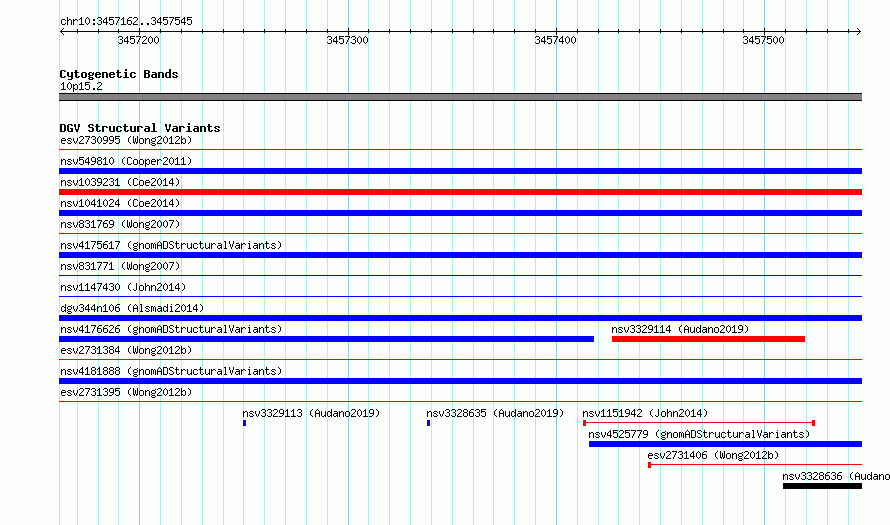Click the Cytogenetic Bands track title
The image size is (890, 525).
click(119, 74)
